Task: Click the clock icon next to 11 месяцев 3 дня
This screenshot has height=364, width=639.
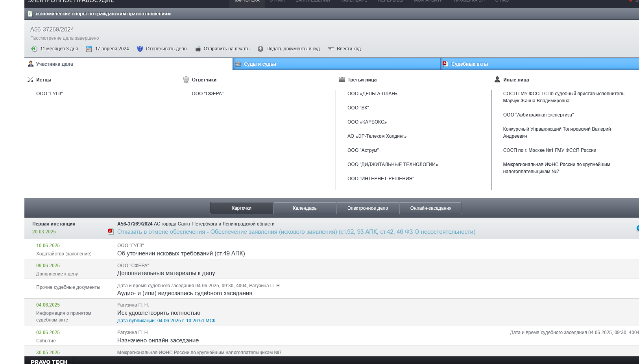Action: [34, 49]
